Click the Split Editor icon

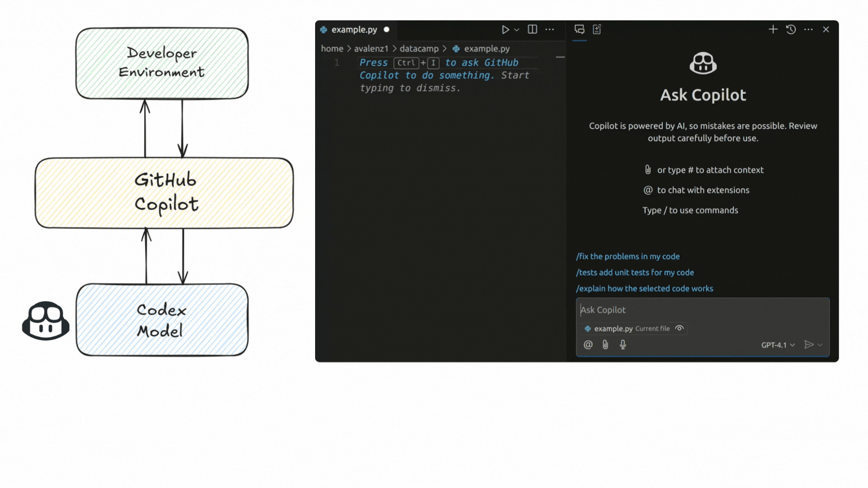coord(532,29)
